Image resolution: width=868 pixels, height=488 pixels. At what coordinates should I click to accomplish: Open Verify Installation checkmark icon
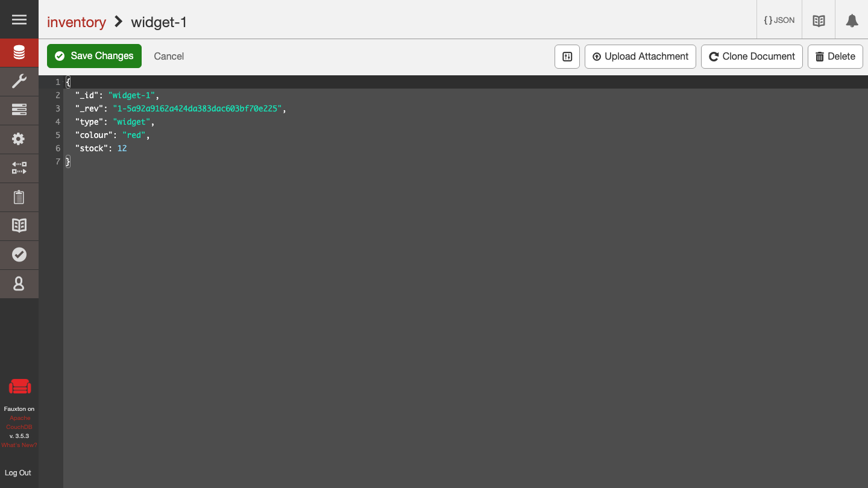19,255
